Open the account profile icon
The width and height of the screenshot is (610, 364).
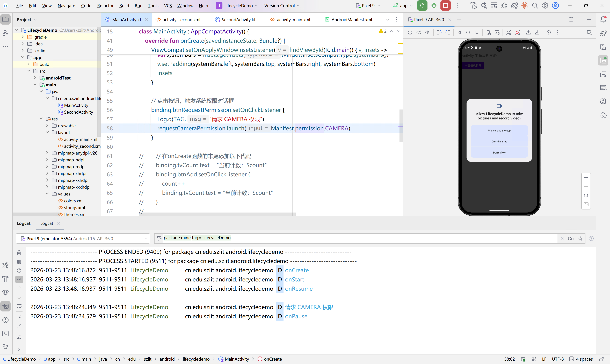tap(555, 5)
